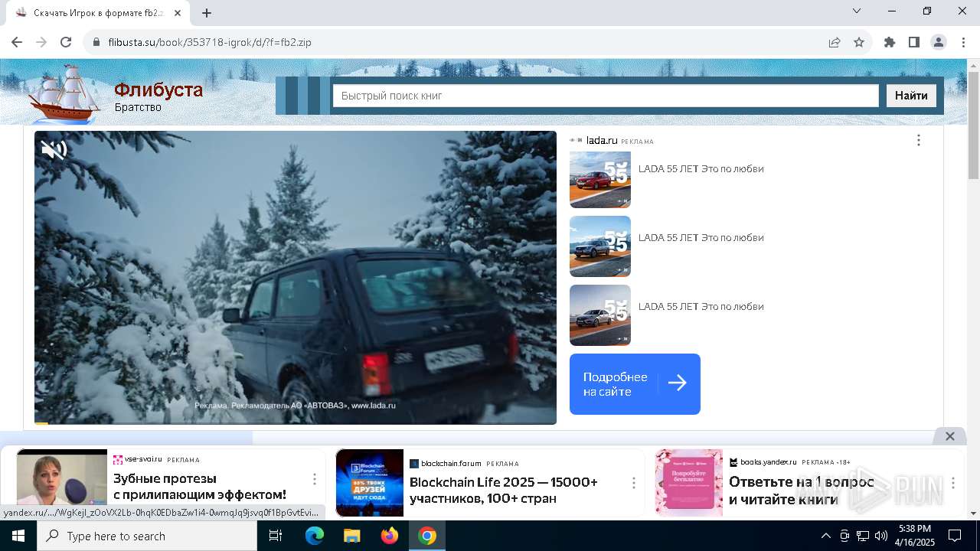Viewport: 980px width, 551px height.
Task: Open the Chrome three-dot menu
Action: [963, 42]
